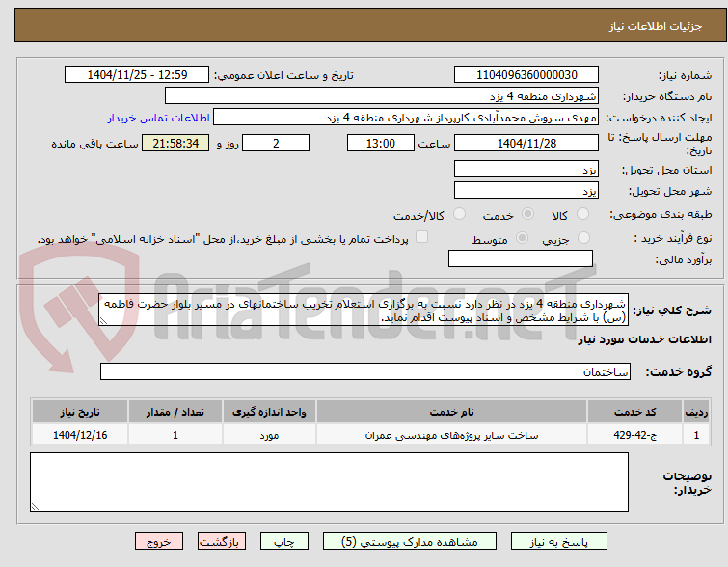Screen dimensions: 728x567
Task: Click the پاسخ به نیاز button
Action: click(559, 542)
